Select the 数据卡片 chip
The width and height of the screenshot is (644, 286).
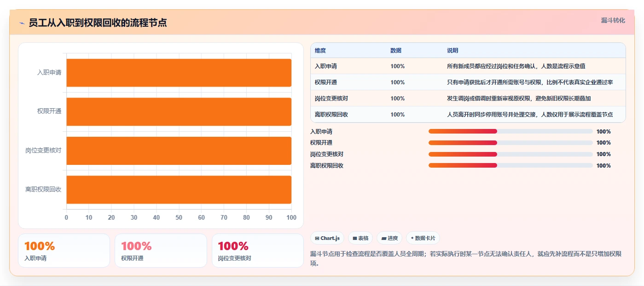click(423, 238)
